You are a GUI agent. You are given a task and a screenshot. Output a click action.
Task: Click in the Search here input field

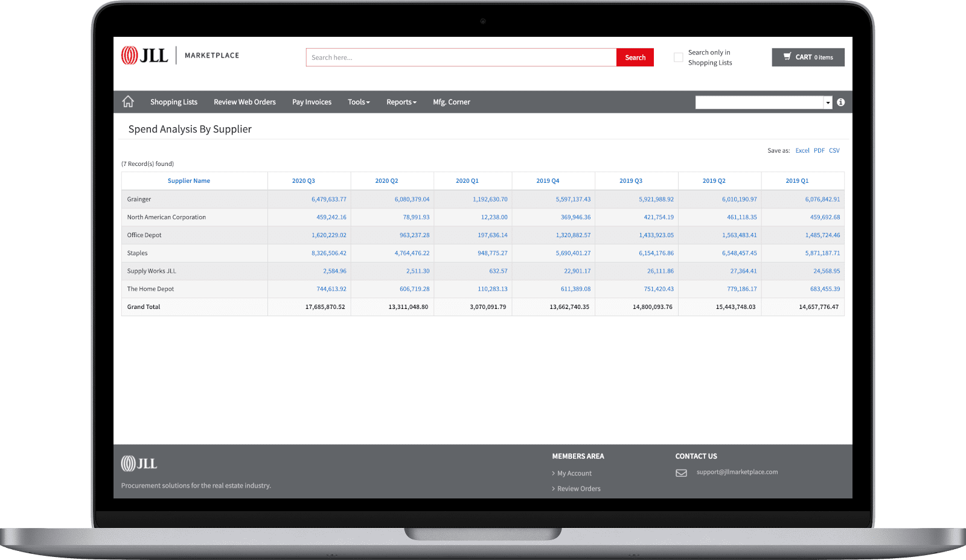point(461,57)
